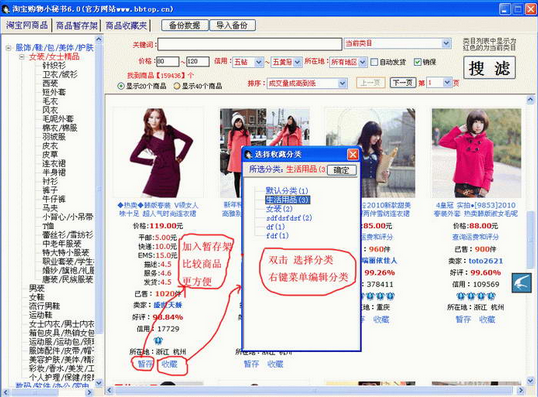Click 查询运费和评分 under 88.00元 product

point(475,237)
